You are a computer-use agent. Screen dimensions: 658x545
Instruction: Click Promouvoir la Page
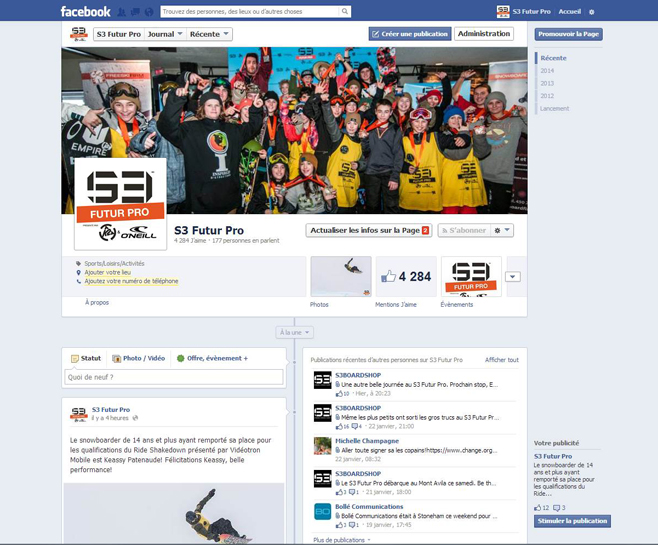(569, 34)
